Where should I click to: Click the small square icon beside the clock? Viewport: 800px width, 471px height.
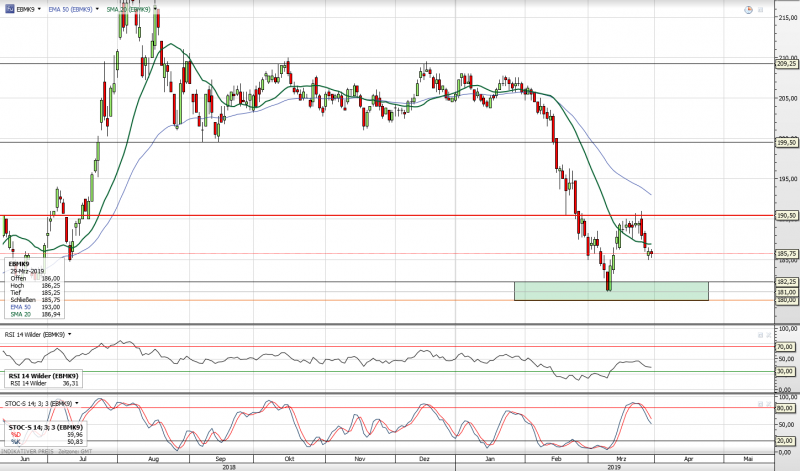coord(759,9)
